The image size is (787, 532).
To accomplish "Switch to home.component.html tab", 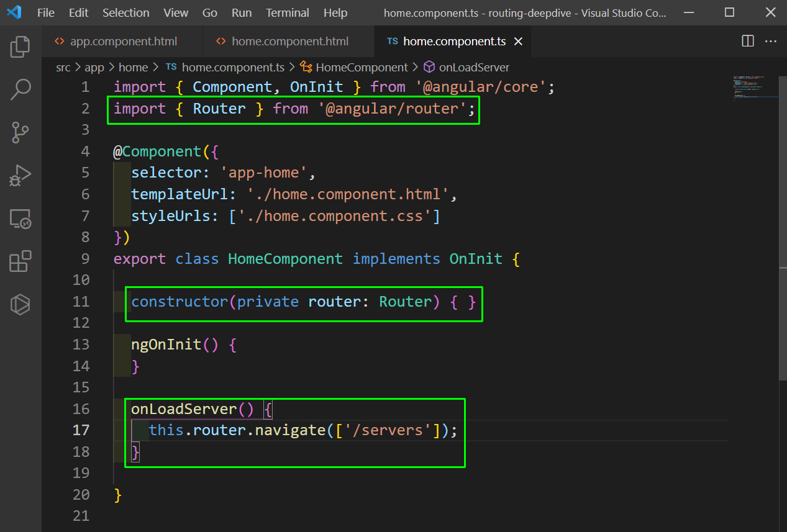I will (290, 42).
